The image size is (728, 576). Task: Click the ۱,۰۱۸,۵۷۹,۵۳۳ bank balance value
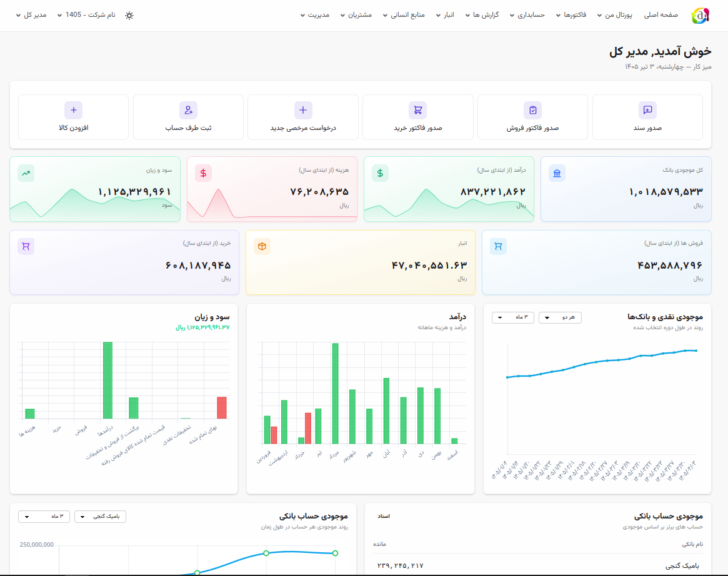666,192
